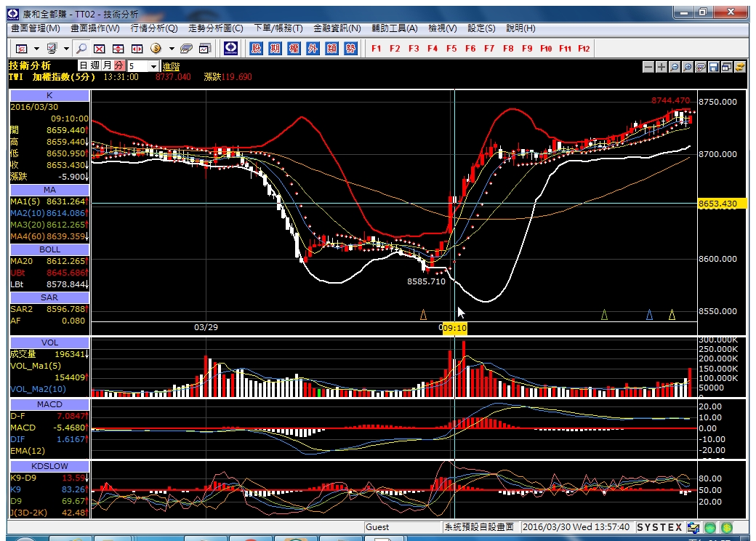Click the network status icon in status bar
The width and height of the screenshot is (756, 541).
pyautogui.click(x=693, y=527)
